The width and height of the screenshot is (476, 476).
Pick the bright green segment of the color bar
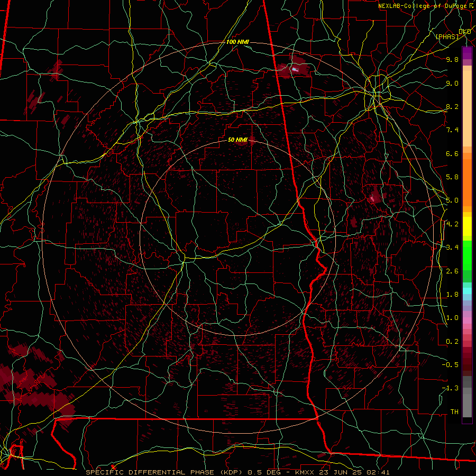467,255
